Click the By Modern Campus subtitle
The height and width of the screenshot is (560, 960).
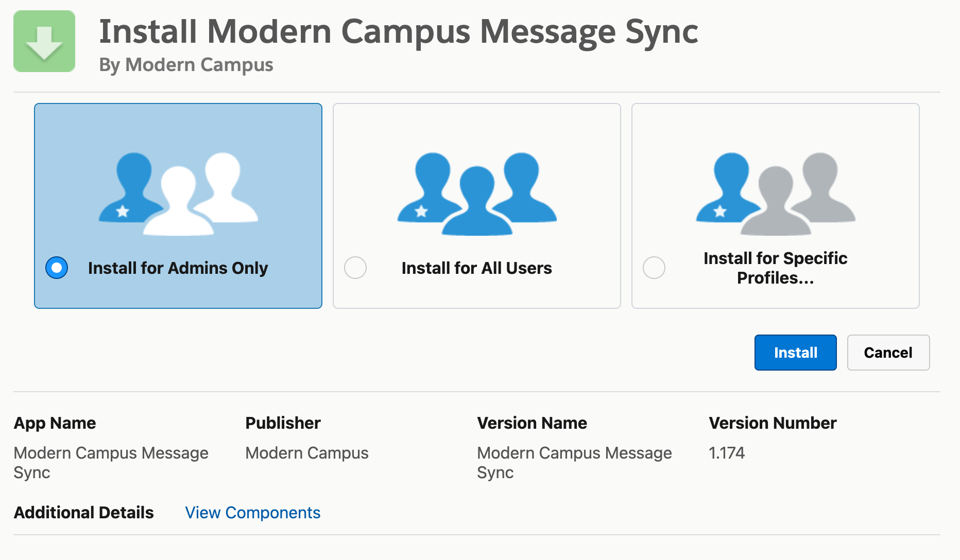point(186,65)
